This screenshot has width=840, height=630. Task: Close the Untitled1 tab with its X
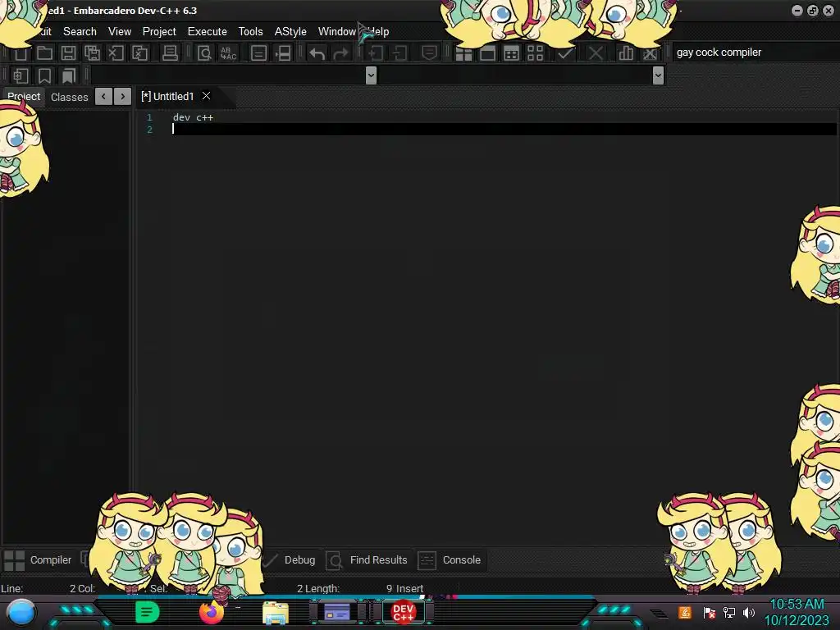pos(206,96)
